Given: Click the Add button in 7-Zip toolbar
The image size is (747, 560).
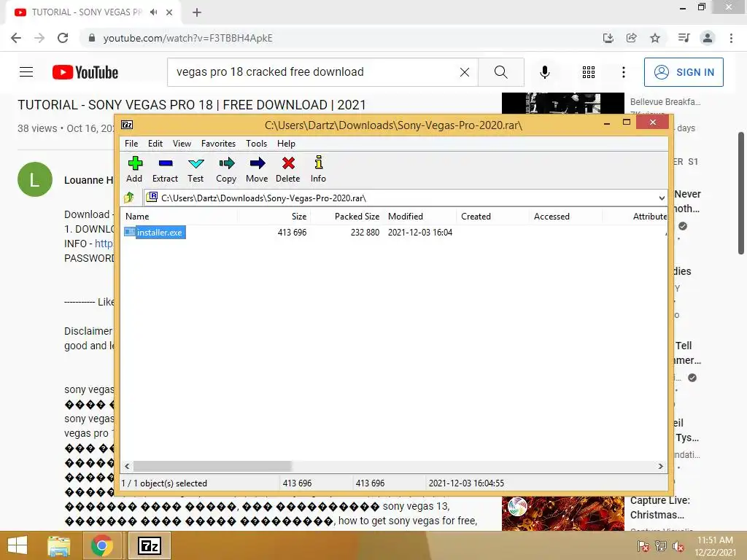Looking at the screenshot, I should 135,169.
